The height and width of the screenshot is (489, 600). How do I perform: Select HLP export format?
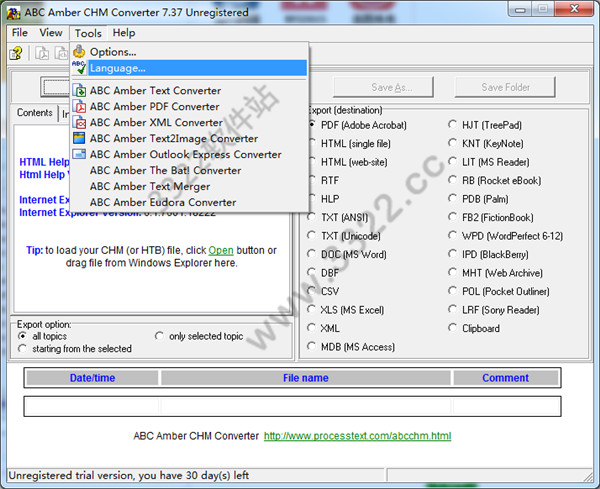tap(323, 199)
